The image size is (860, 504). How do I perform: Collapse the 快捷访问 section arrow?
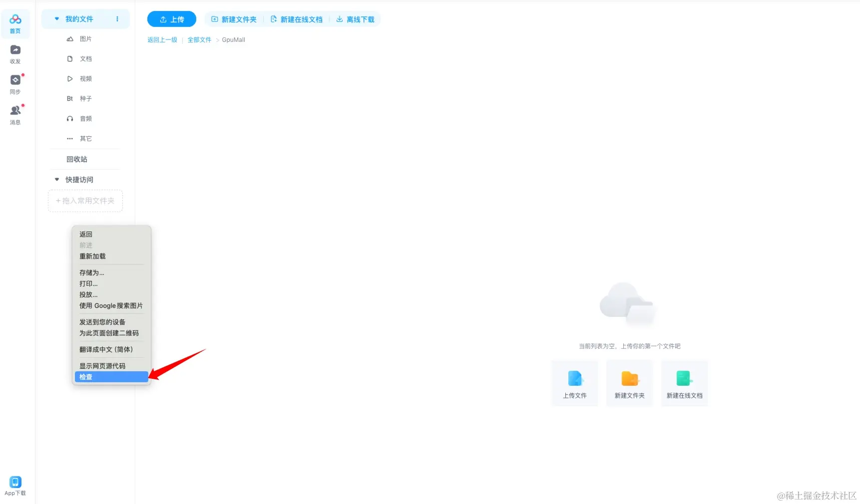click(57, 180)
